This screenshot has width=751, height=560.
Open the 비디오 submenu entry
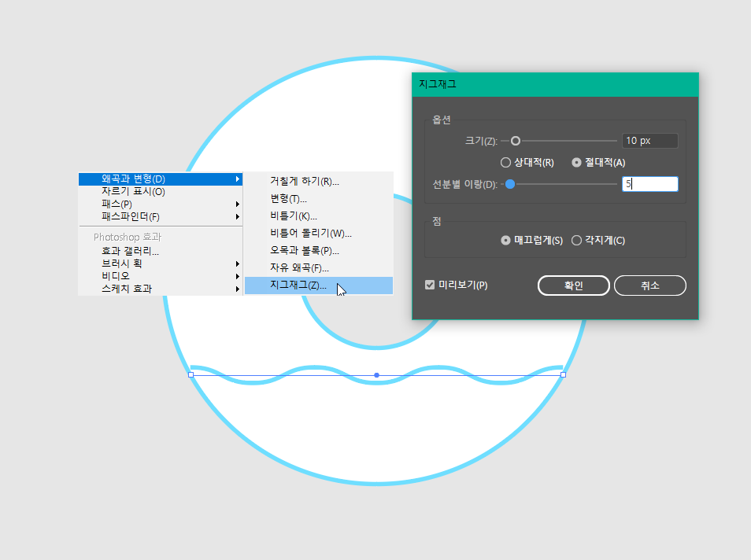click(160, 276)
